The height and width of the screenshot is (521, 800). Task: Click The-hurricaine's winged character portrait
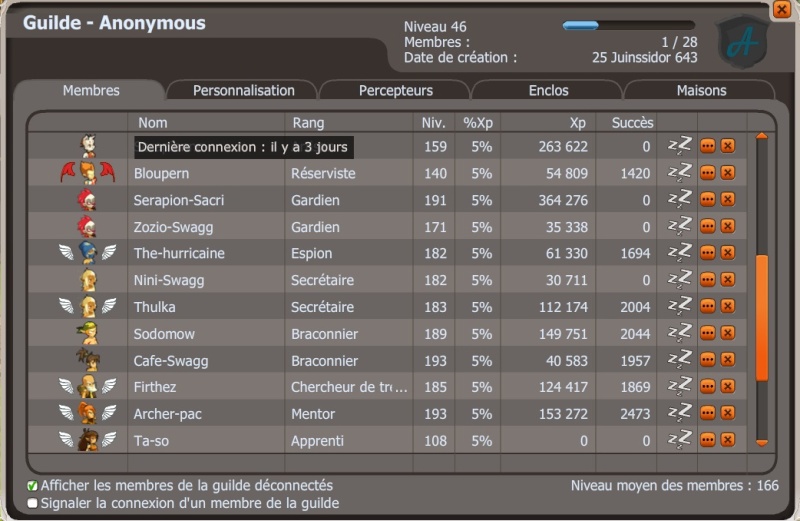[x=88, y=253]
